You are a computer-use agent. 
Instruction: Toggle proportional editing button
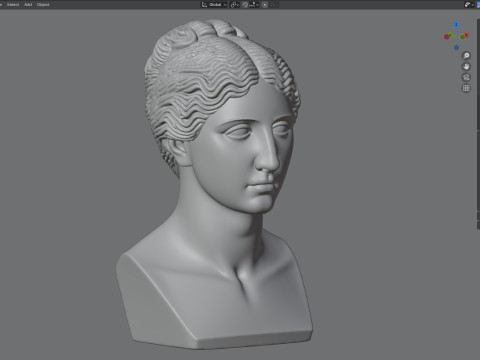(265, 5)
